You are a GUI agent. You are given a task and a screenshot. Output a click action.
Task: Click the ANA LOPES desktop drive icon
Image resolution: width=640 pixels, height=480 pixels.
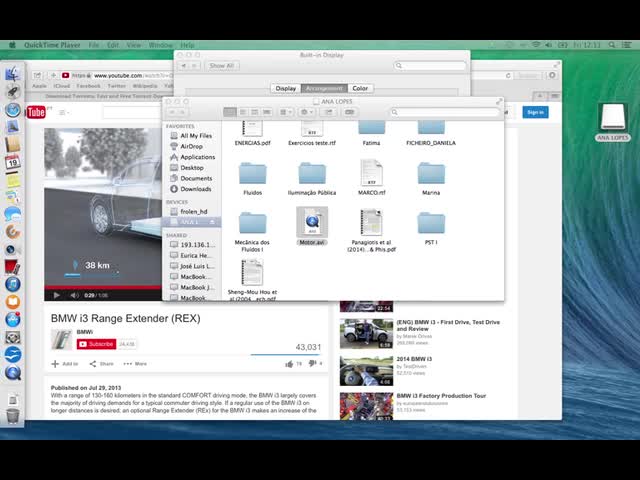click(612, 119)
